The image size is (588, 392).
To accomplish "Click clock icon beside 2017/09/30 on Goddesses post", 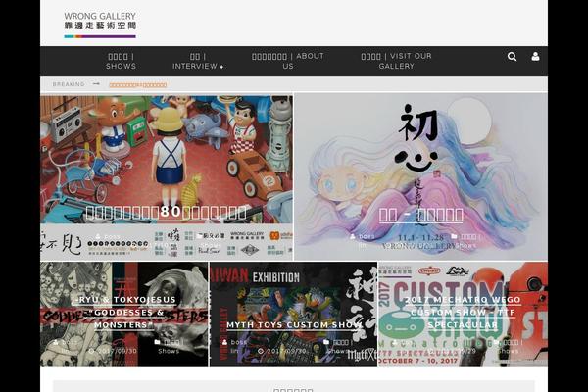I will 92,351.
